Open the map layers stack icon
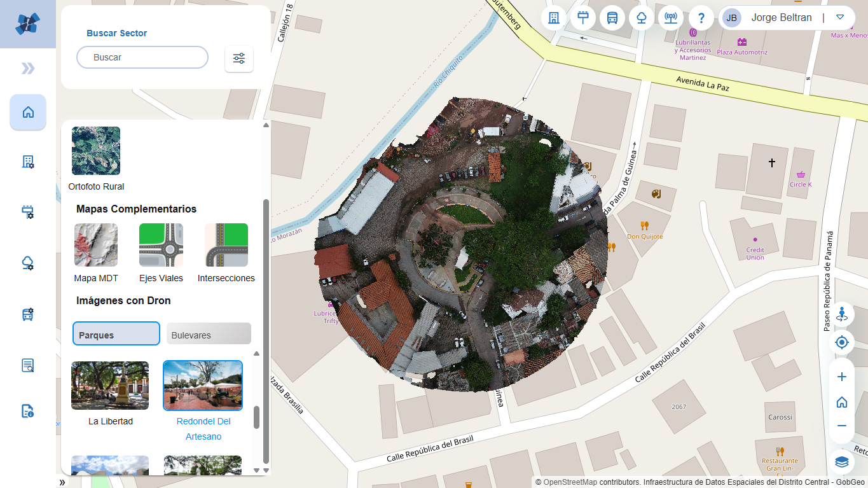The width and height of the screenshot is (868, 488). click(842, 462)
